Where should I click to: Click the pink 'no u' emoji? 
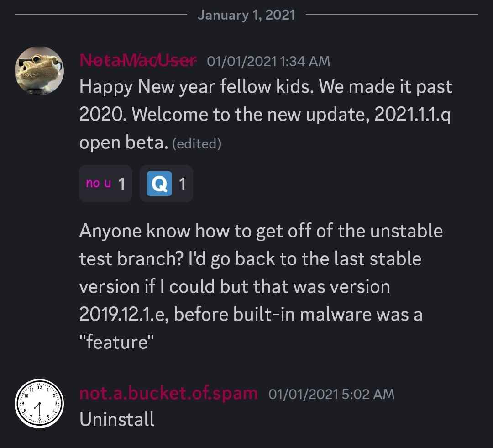click(99, 183)
